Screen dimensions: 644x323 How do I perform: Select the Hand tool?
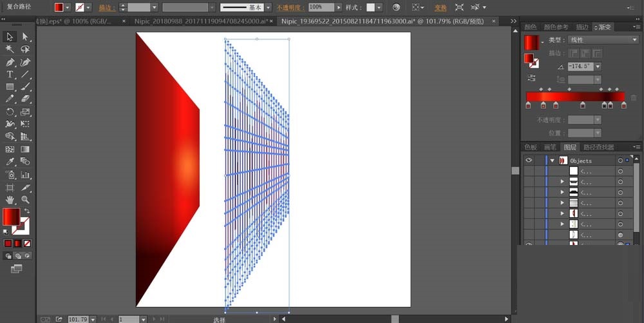click(10, 200)
